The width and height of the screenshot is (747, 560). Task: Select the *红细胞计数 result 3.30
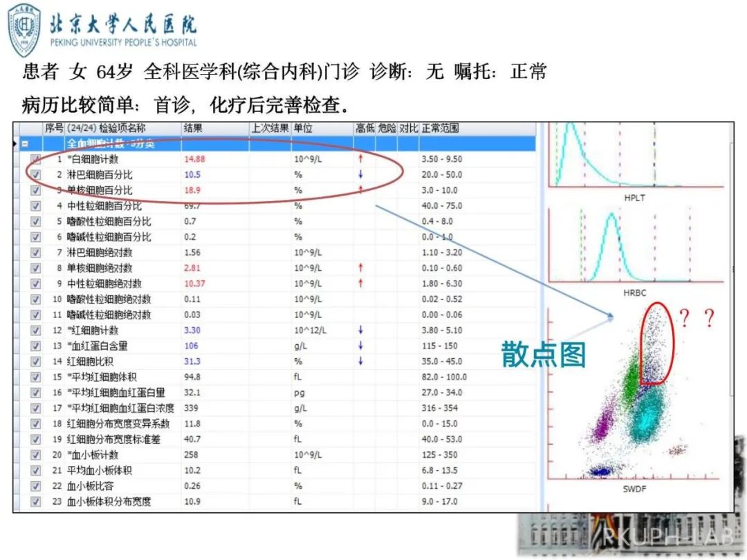[x=192, y=330]
